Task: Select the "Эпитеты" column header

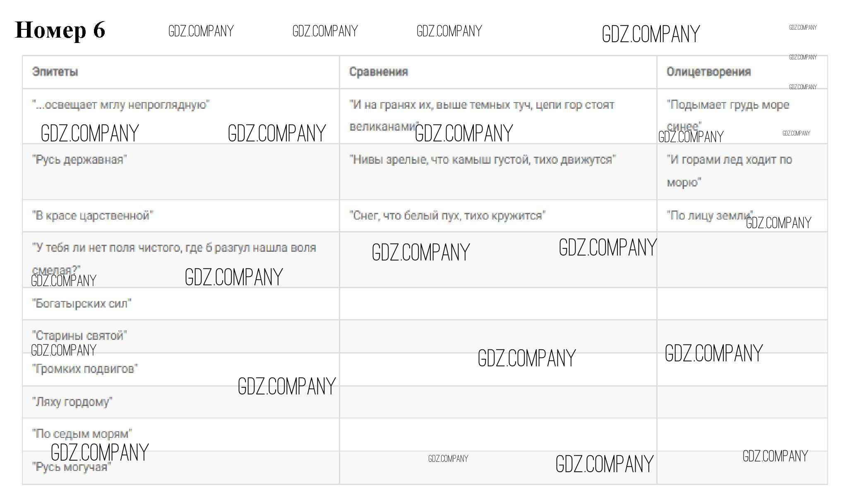Action: click(x=55, y=72)
